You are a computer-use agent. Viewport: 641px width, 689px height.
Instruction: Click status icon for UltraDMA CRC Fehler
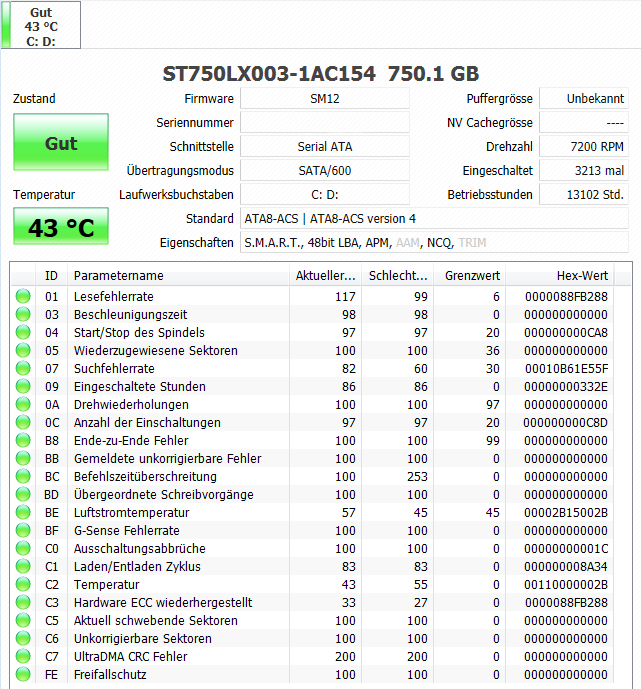23,656
